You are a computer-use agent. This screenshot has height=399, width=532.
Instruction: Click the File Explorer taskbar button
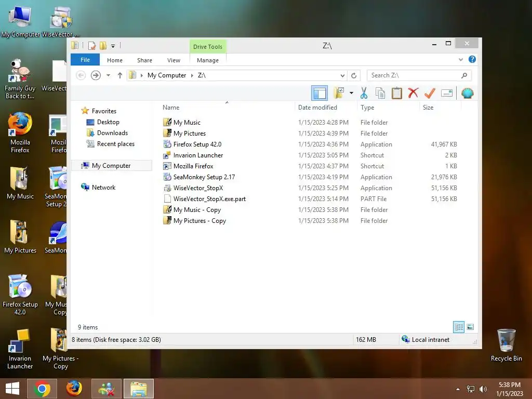[139, 389]
